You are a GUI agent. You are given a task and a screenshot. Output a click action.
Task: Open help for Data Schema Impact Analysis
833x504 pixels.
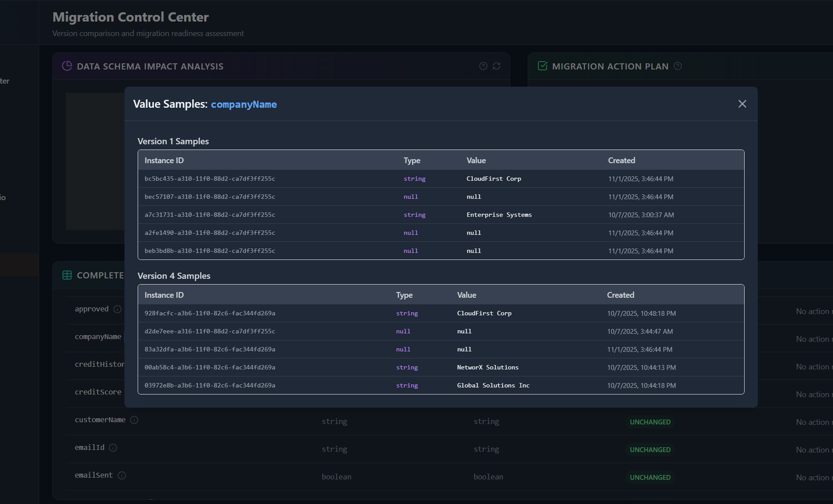coord(483,66)
